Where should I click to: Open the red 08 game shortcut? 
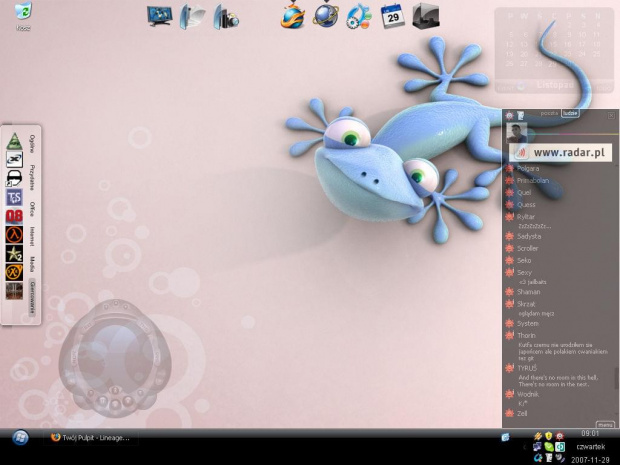[14, 216]
